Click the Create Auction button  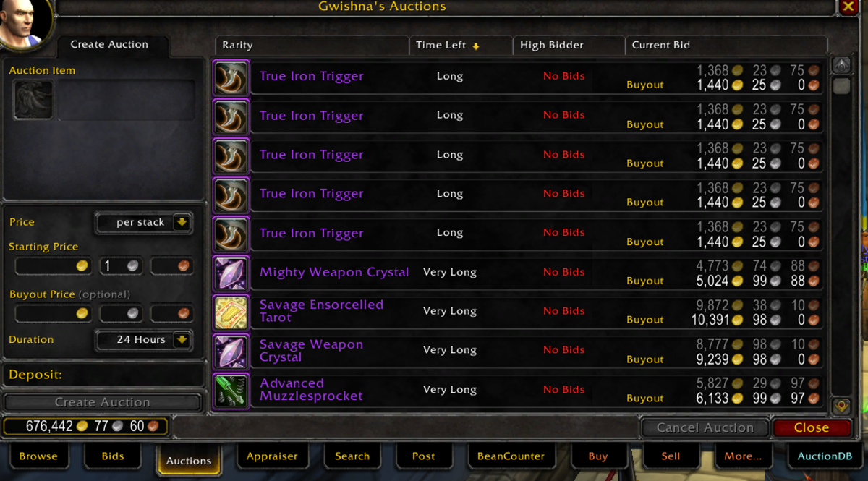(103, 402)
